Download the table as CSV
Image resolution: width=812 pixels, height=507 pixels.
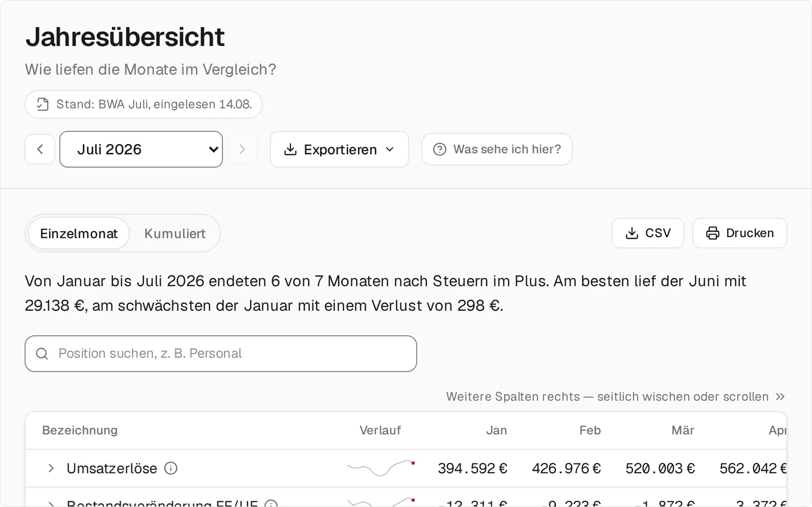[648, 233]
